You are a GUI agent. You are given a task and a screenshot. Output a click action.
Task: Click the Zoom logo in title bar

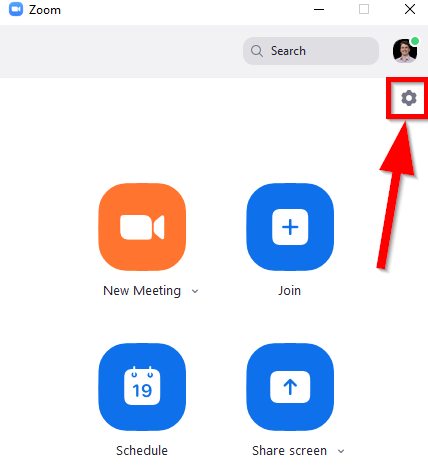pyautogui.click(x=16, y=9)
